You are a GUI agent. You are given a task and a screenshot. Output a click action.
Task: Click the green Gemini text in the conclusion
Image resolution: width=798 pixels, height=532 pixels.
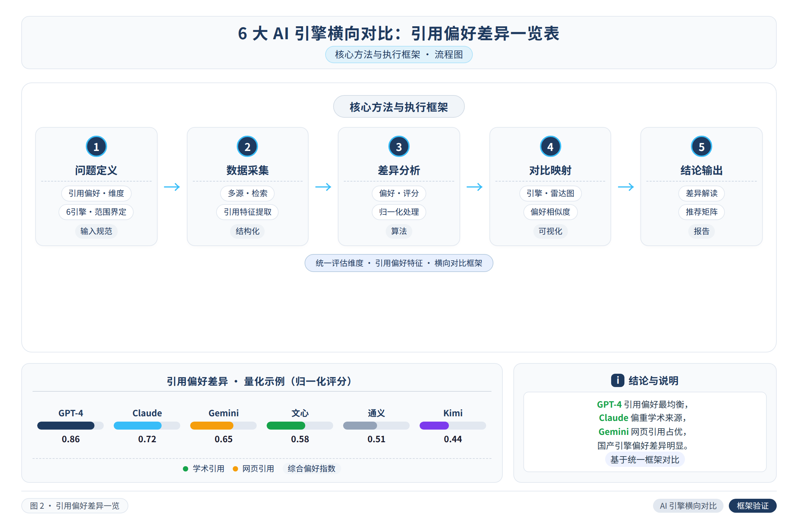click(613, 432)
